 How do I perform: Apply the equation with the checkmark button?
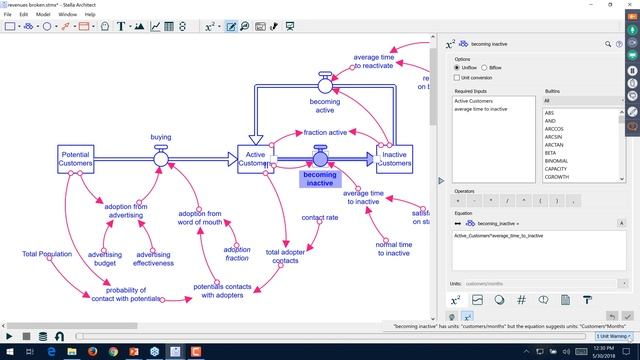pyautogui.click(x=628, y=316)
